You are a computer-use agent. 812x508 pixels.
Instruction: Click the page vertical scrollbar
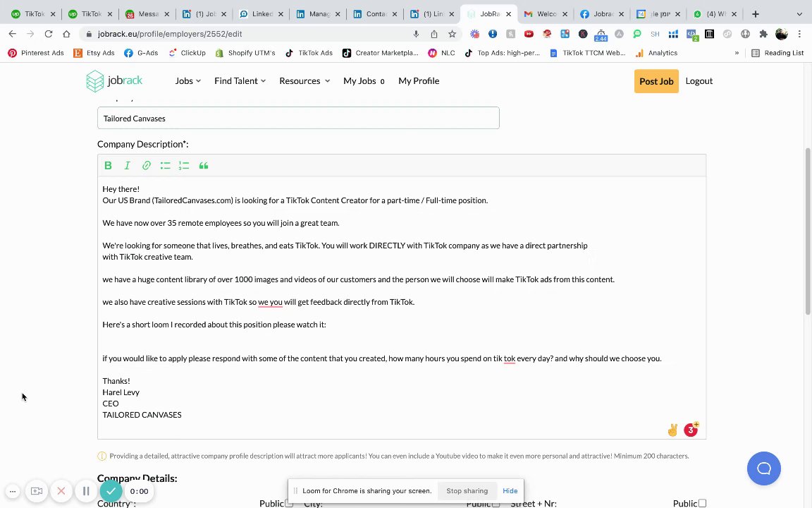coord(807,231)
